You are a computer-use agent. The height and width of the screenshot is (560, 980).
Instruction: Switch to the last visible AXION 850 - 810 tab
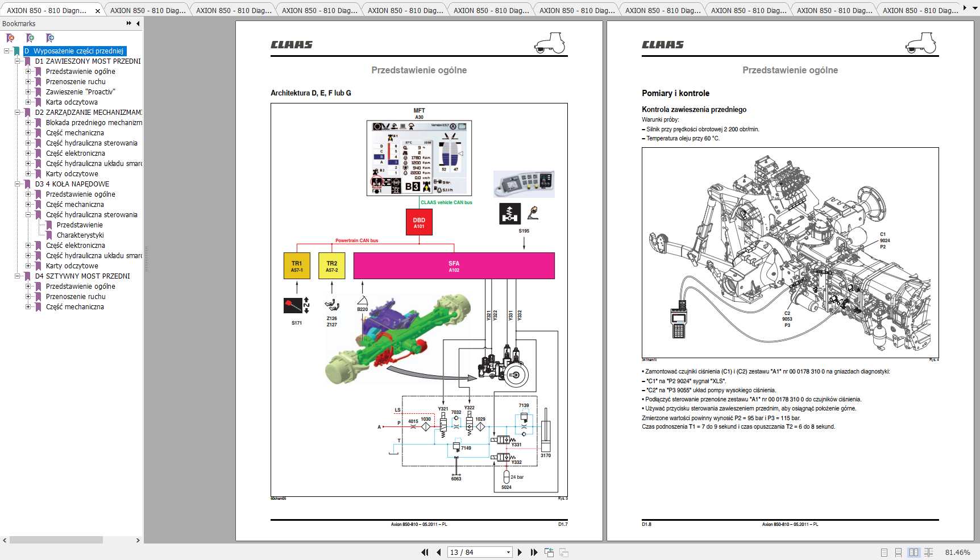(920, 10)
